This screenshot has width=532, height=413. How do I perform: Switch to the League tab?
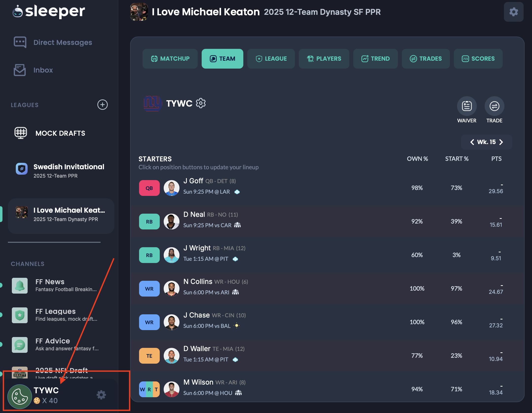(271, 59)
